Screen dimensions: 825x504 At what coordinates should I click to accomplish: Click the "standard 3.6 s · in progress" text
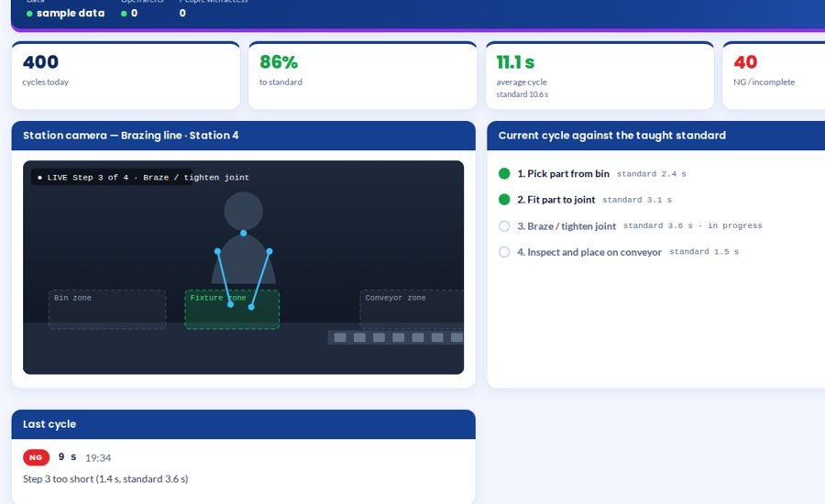(692, 225)
